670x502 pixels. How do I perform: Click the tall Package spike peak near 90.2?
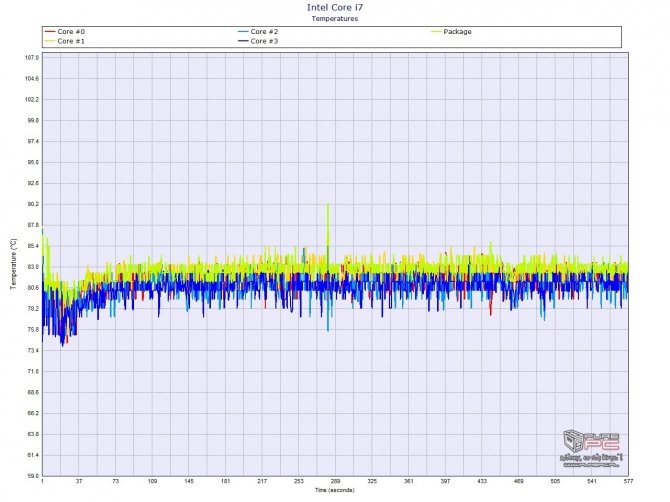tap(328, 205)
